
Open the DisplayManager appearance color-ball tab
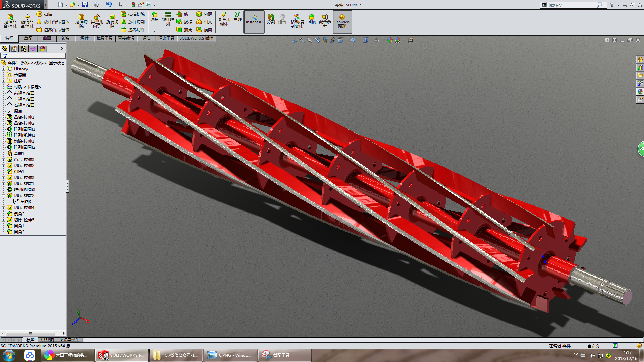coord(42,49)
